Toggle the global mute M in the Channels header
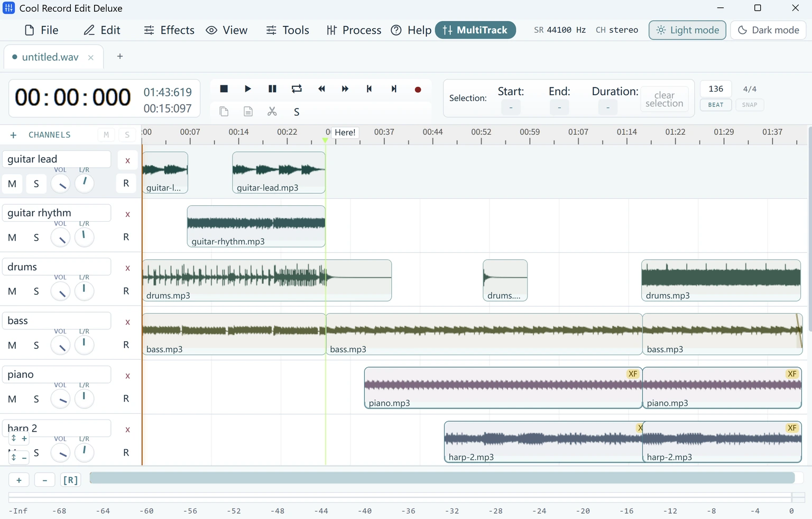 tap(106, 135)
